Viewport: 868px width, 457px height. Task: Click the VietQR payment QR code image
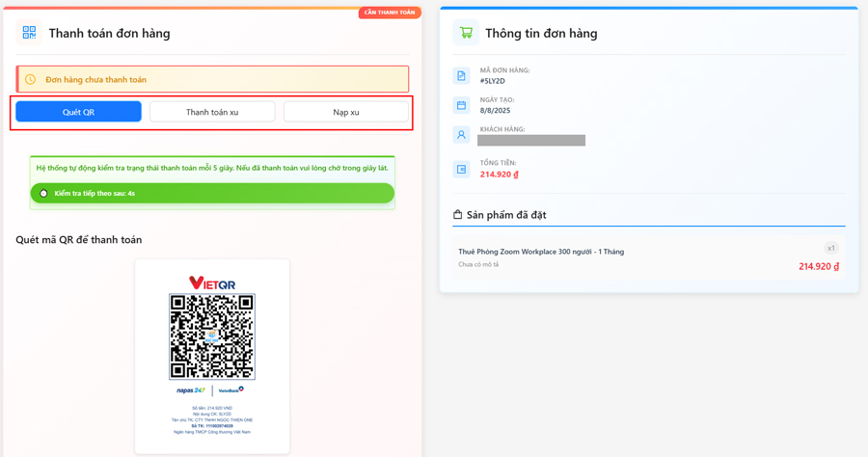point(212,336)
